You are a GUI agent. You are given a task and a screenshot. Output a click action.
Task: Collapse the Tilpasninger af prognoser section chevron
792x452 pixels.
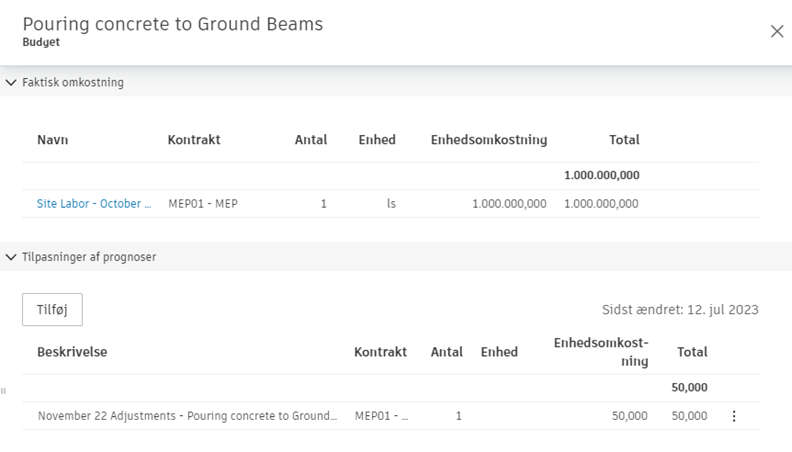(x=11, y=257)
